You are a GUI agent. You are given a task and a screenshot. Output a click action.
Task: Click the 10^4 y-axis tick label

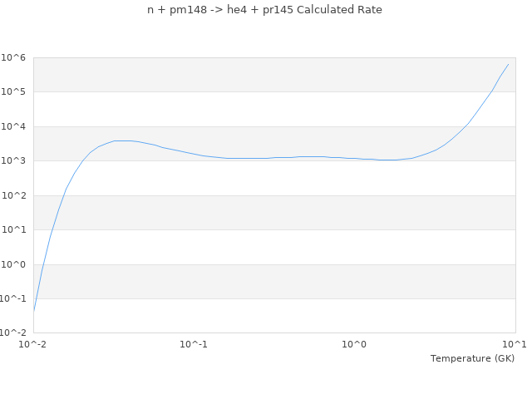[x=13, y=126]
